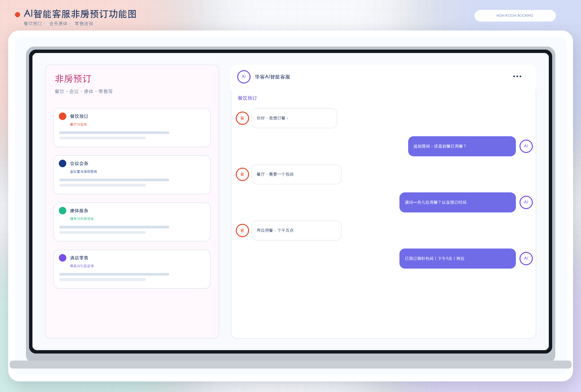581x392 pixels.
Task: Click the 请问一共几位用餐 AI bubble
Action: [458, 202]
